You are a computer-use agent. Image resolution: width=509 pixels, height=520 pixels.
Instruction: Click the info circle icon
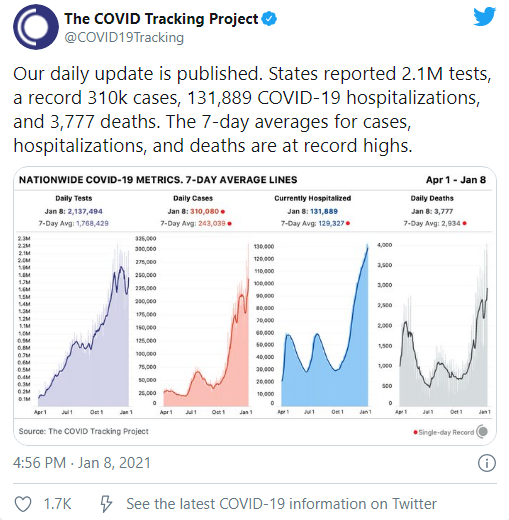click(487, 463)
